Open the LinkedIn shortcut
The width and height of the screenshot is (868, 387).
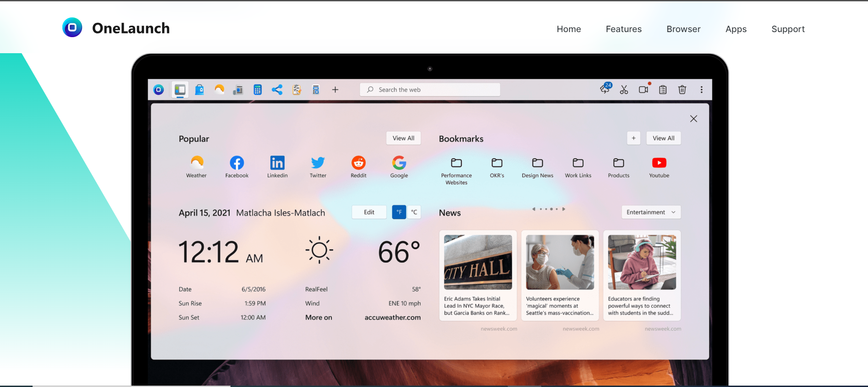(277, 163)
